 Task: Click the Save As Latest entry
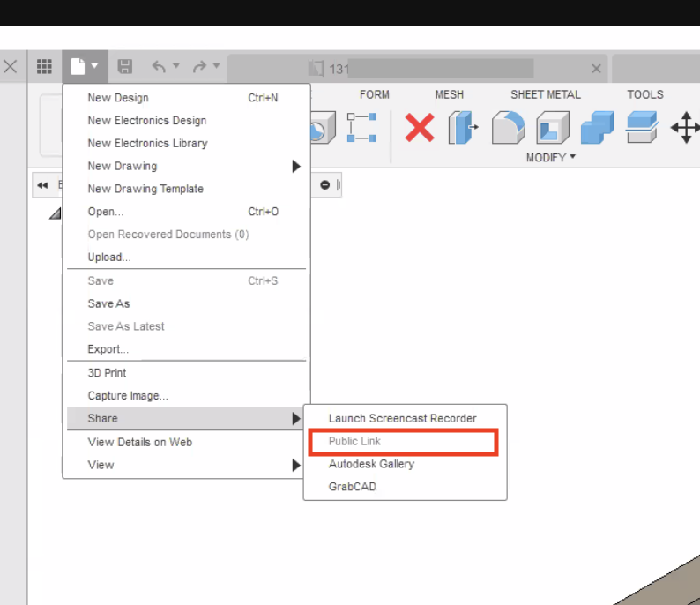187,326
